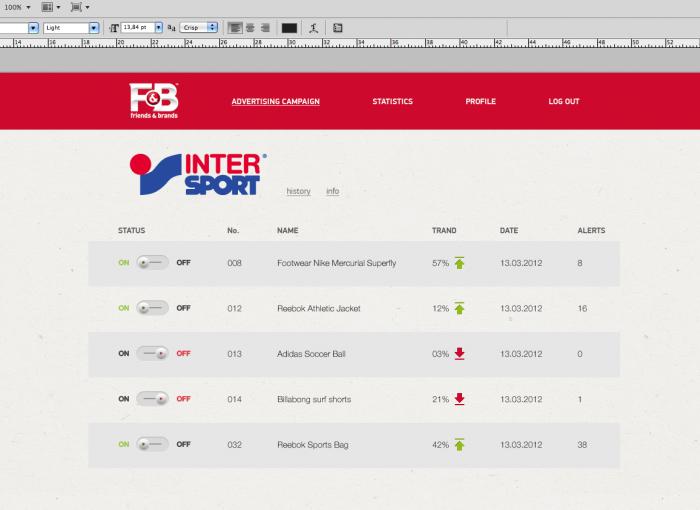
Task: Open the font size dropdown arrow
Action: (x=158, y=28)
